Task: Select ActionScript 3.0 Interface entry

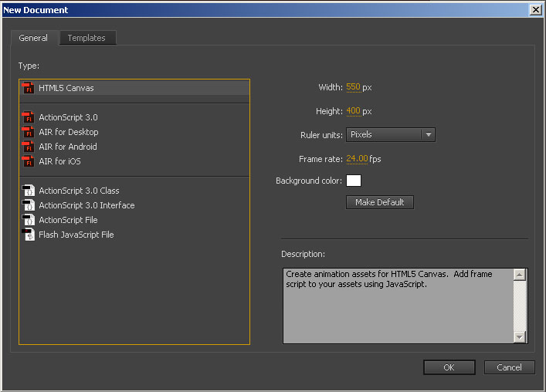Action: [134, 205]
